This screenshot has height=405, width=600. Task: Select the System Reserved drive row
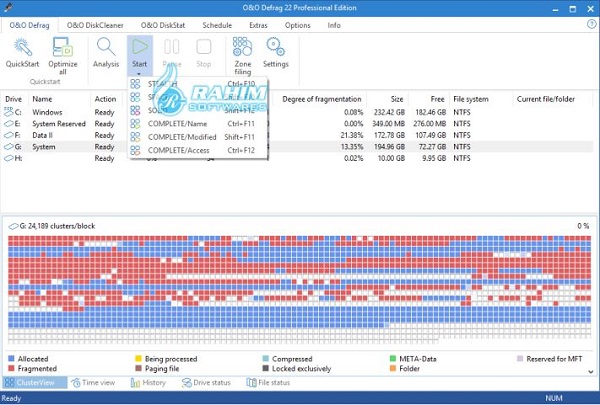click(x=297, y=124)
